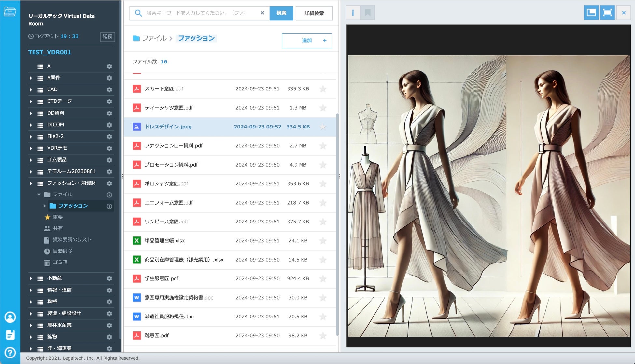The image size is (635, 364).
Task: Click the info icon in preview toolbar
Action: 353,13
